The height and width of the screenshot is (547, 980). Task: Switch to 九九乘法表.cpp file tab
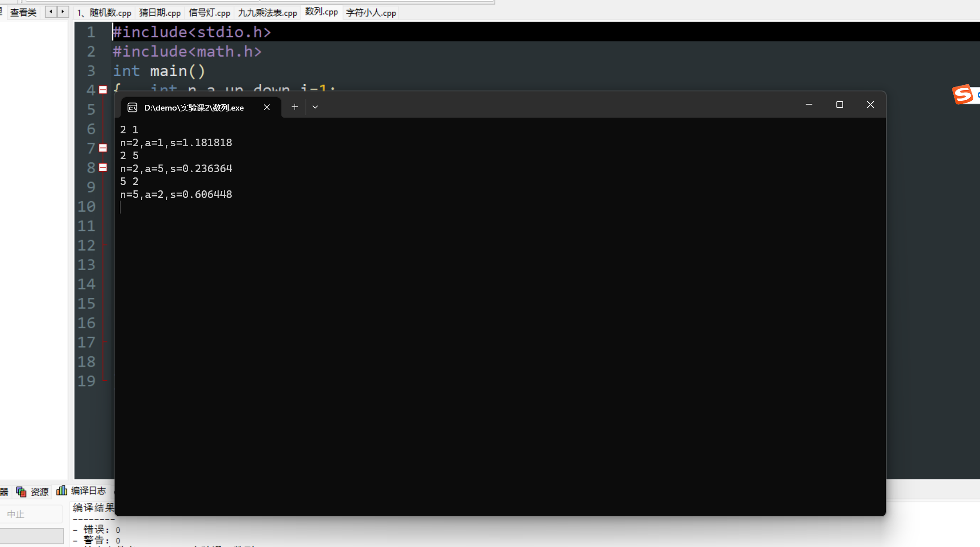pos(267,13)
